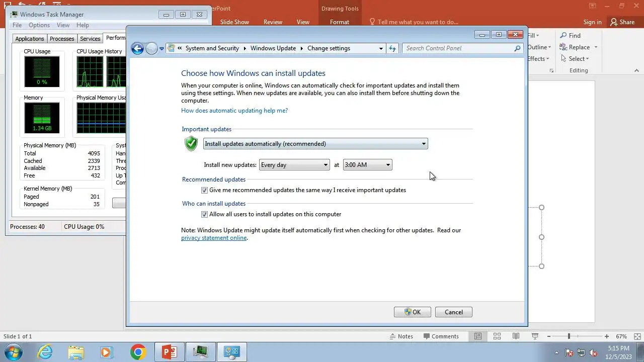Toggle Allow all users to install updates
The width and height of the screenshot is (644, 362).
(x=204, y=214)
